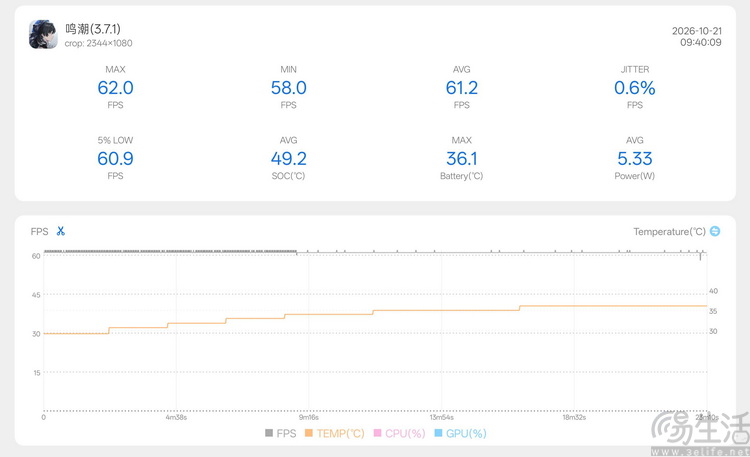Click the time 09:40:09
The height and width of the screenshot is (457, 750).
[701, 42]
